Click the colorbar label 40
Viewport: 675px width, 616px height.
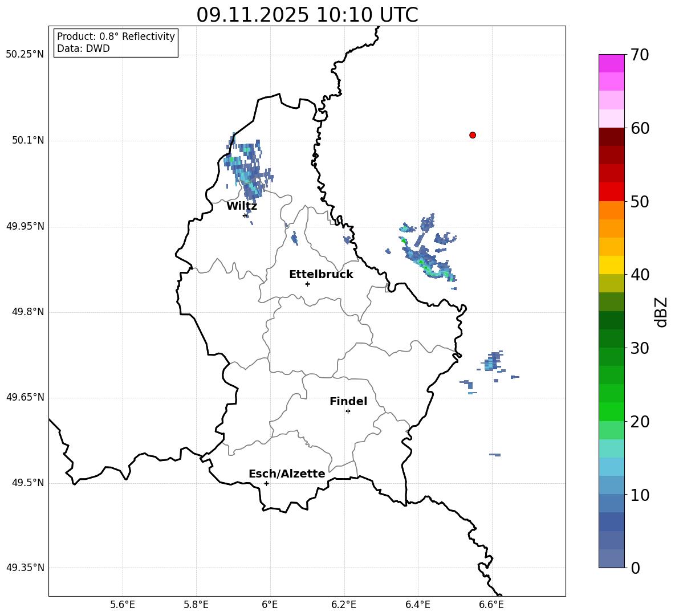point(640,275)
